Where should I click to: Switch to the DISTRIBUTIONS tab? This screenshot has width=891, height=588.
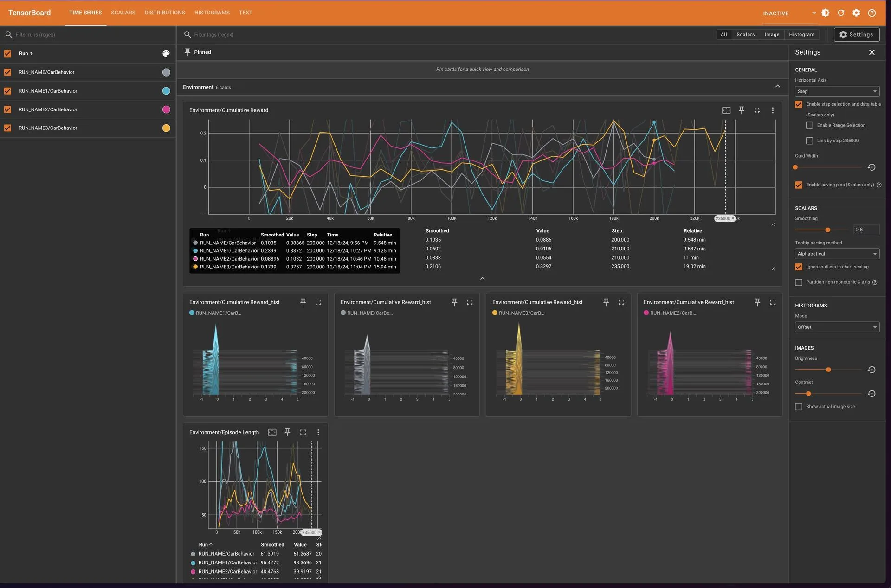pyautogui.click(x=165, y=13)
